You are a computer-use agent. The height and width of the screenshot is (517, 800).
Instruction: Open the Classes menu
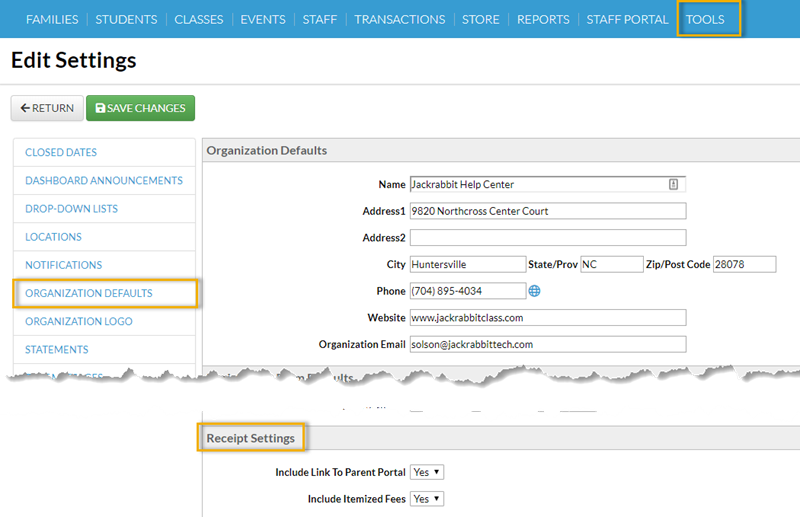click(198, 19)
